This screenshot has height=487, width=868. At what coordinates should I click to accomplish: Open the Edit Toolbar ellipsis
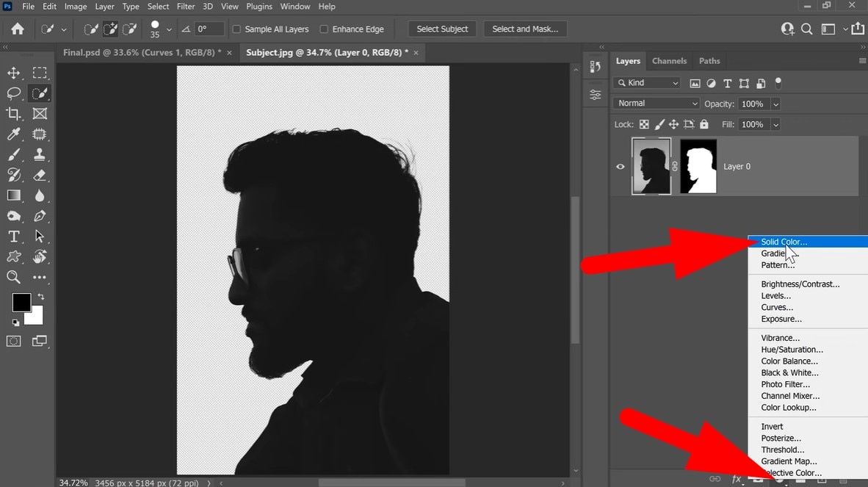point(40,277)
